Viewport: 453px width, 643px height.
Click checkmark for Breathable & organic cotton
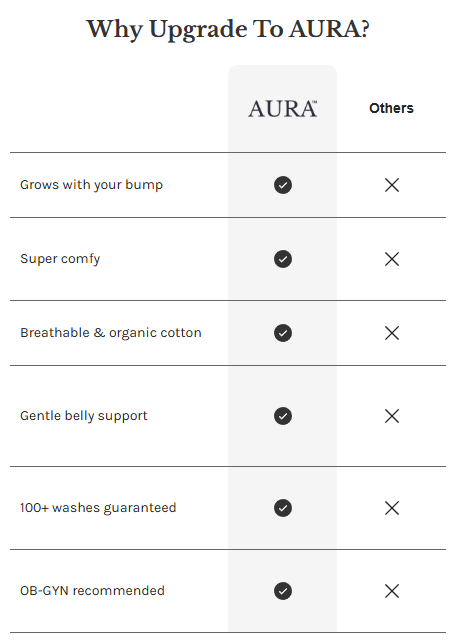(x=283, y=333)
